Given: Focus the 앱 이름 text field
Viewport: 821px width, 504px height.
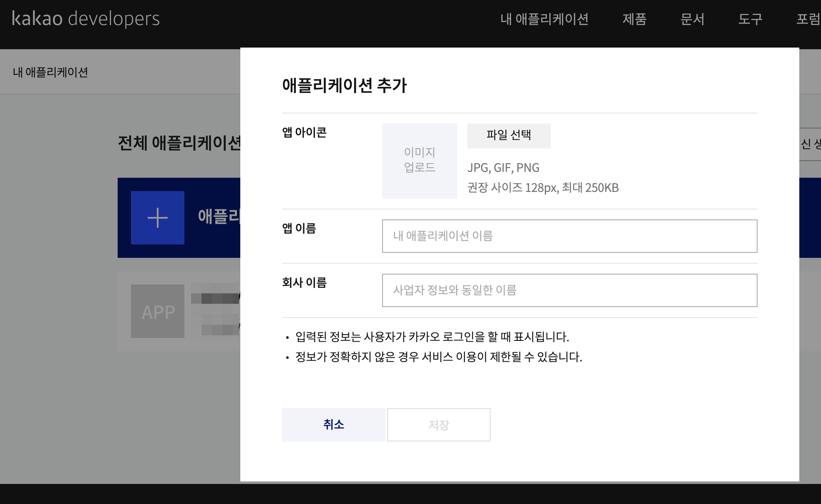Looking at the screenshot, I should pos(569,236).
